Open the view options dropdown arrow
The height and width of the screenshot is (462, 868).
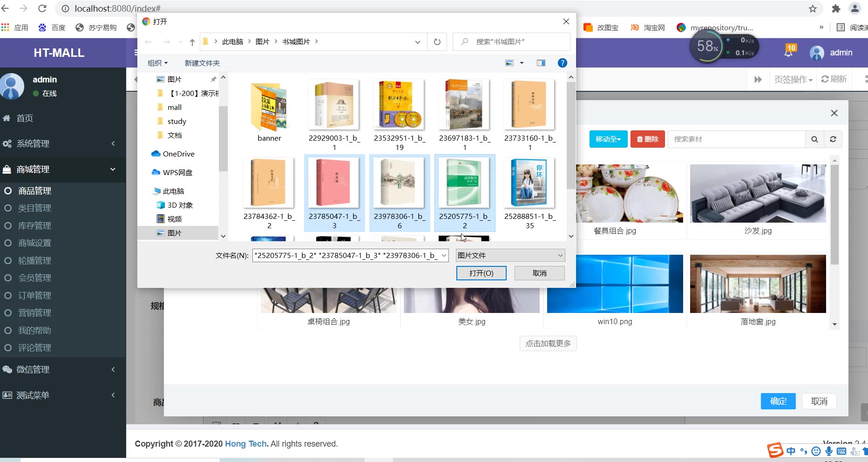pyautogui.click(x=522, y=63)
